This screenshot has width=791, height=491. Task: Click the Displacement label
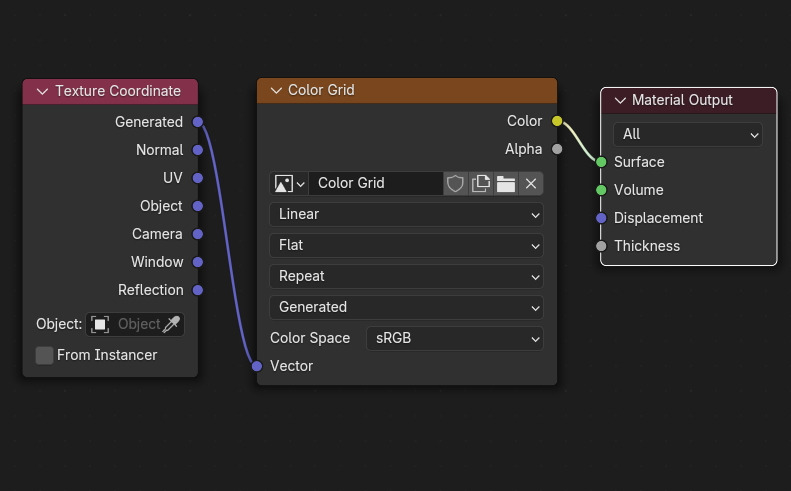(x=658, y=218)
